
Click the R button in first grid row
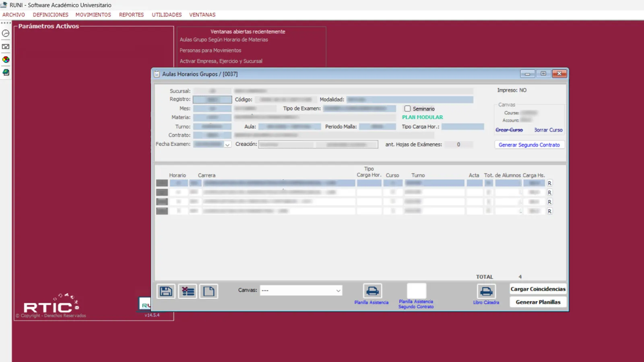(549, 183)
